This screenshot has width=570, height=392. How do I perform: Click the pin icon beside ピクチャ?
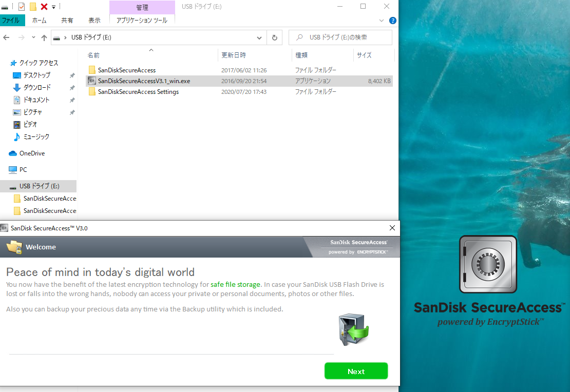pos(72,112)
